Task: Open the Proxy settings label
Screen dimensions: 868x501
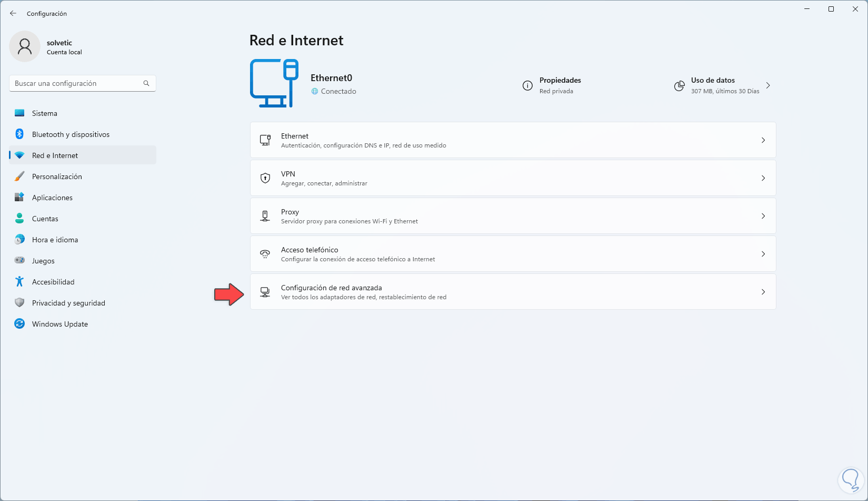Action: pyautogui.click(x=290, y=212)
